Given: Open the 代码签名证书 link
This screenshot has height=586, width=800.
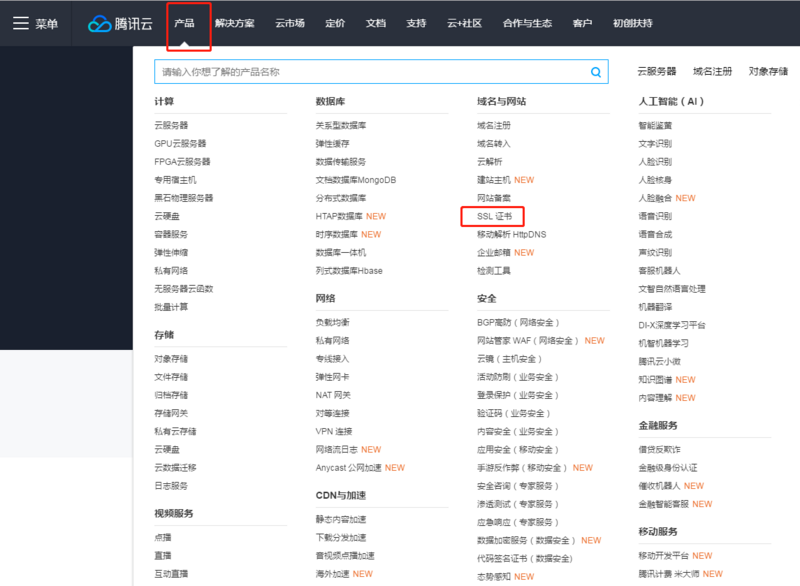Looking at the screenshot, I should click(x=524, y=558).
